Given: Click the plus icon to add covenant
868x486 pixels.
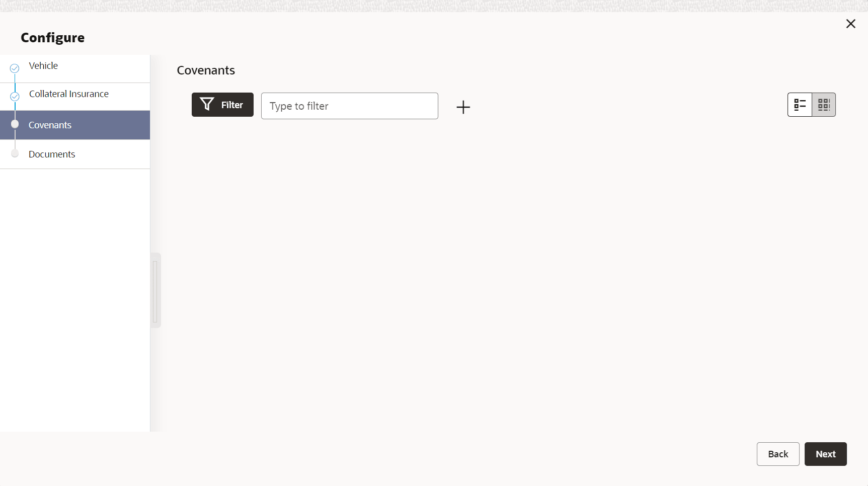Looking at the screenshot, I should click(463, 107).
